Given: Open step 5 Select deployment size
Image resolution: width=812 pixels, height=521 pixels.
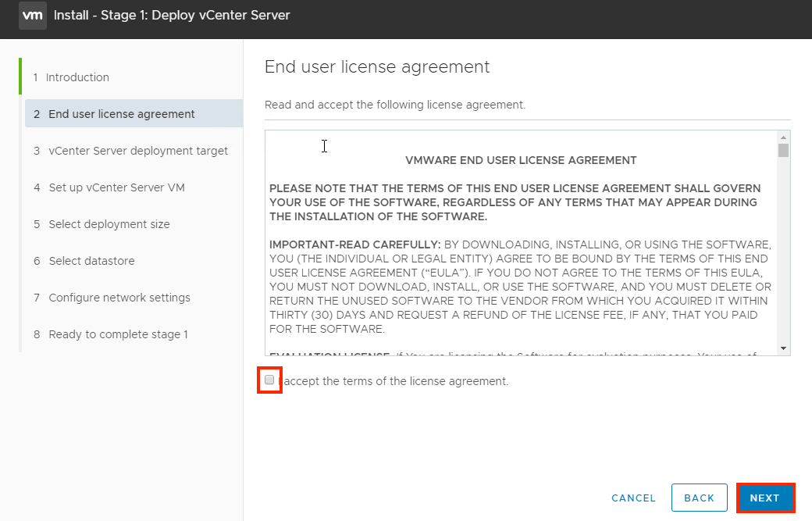Looking at the screenshot, I should pyautogui.click(x=115, y=224).
